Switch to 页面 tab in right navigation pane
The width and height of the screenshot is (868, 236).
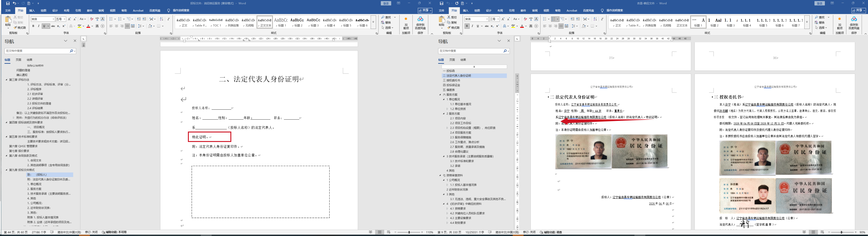(452, 60)
